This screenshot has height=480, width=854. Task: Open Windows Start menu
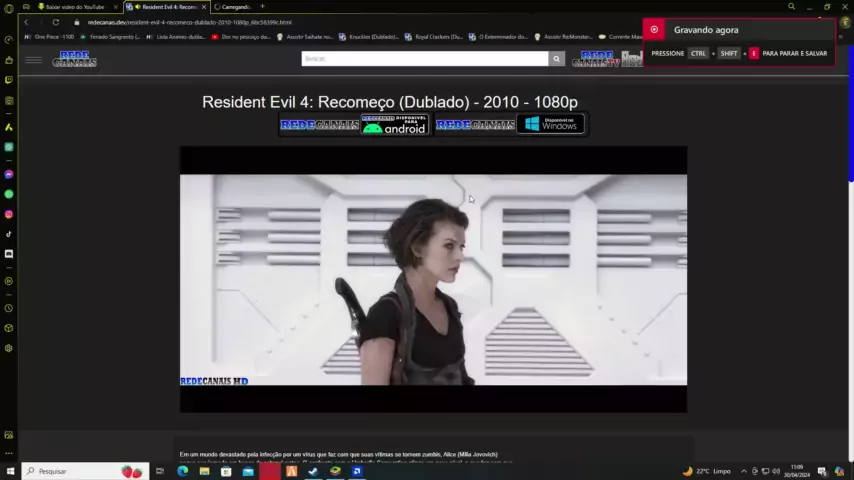click(11, 471)
